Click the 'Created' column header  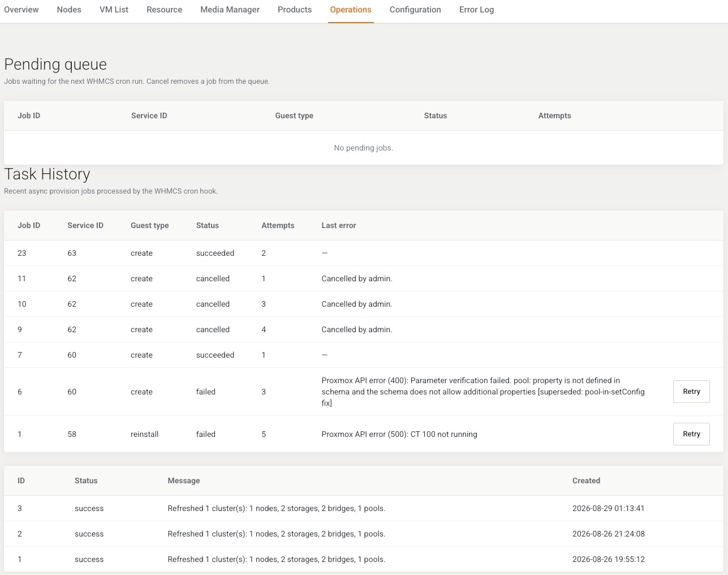click(586, 480)
